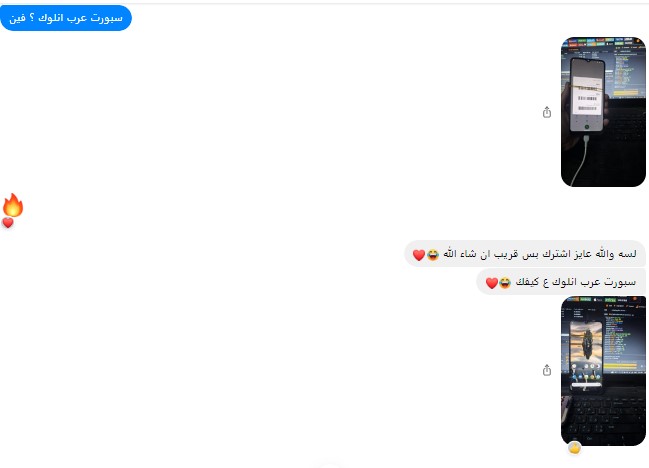Click the share icon beside the barcode phone photo
The width and height of the screenshot is (649, 468).
click(547, 112)
